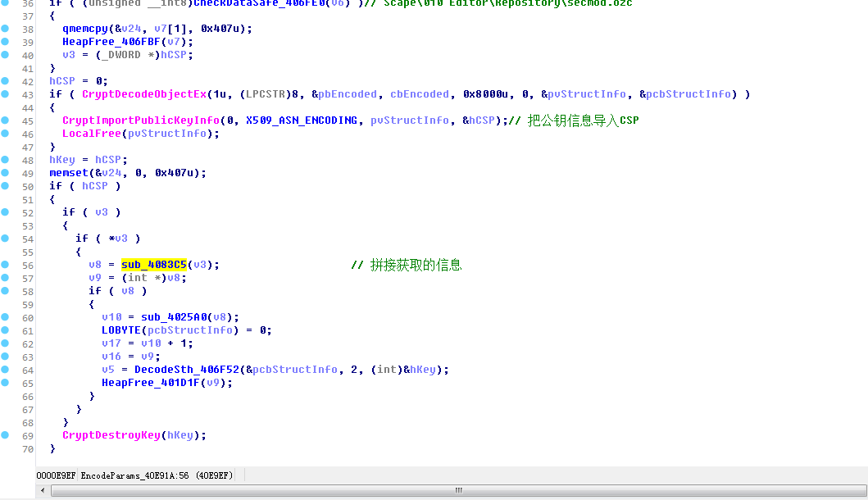The width and height of the screenshot is (868, 500).
Task: Click HeapFree_406FBF call on line 39
Action: click(x=111, y=42)
